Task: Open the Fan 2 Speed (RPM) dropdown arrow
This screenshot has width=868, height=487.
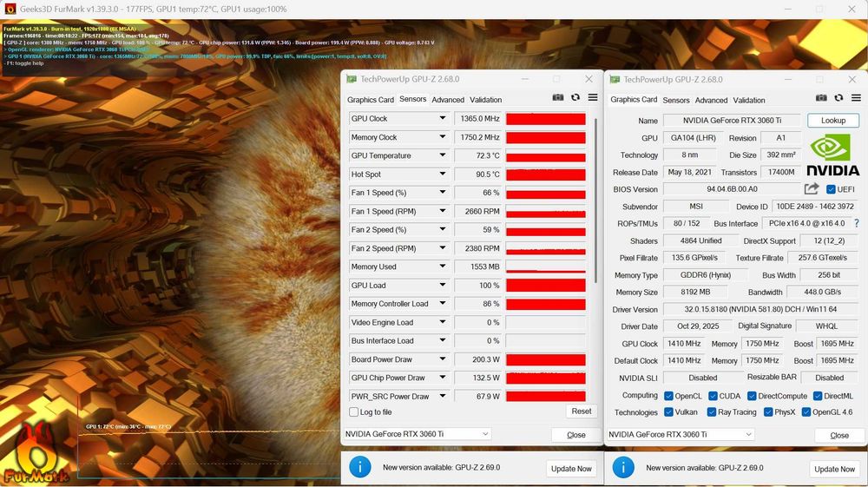Action: pos(443,248)
